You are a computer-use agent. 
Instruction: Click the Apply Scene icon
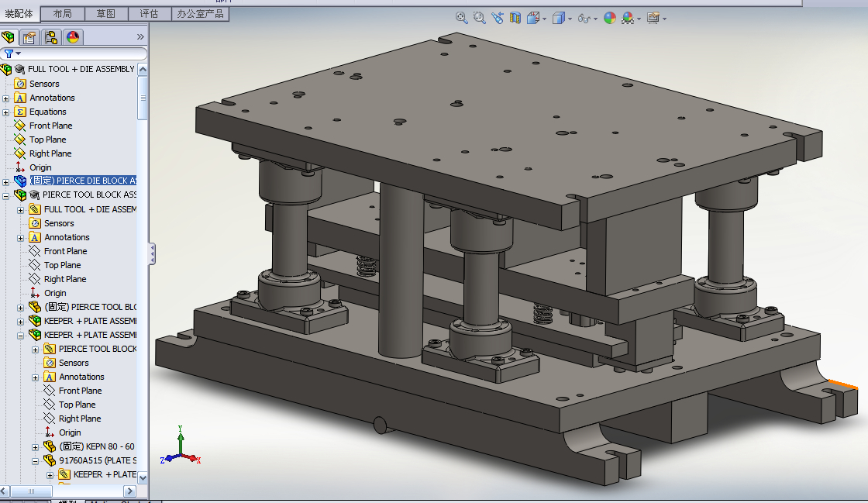627,18
